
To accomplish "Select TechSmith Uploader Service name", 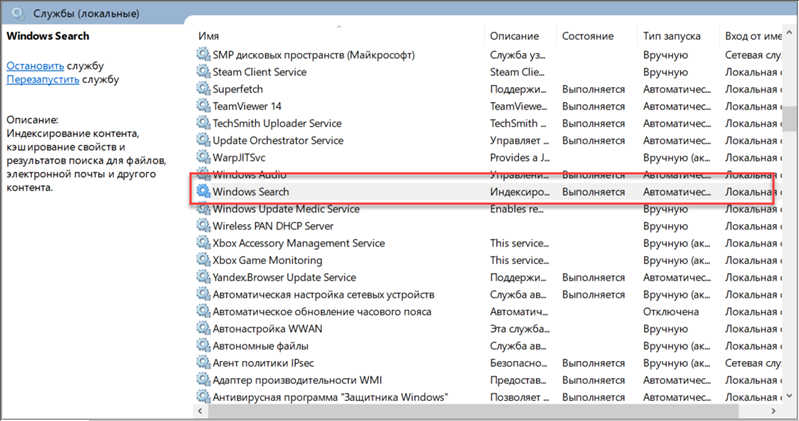I will point(277,123).
